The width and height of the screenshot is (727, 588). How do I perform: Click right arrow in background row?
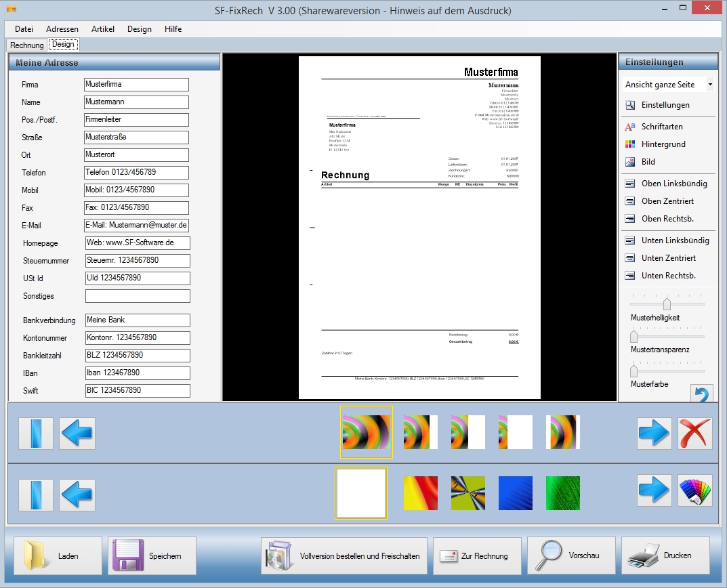pyautogui.click(x=655, y=490)
